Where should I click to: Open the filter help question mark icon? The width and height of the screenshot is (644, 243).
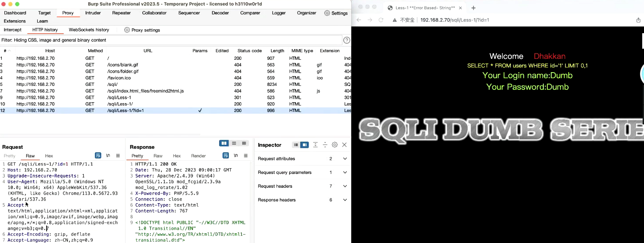click(347, 40)
